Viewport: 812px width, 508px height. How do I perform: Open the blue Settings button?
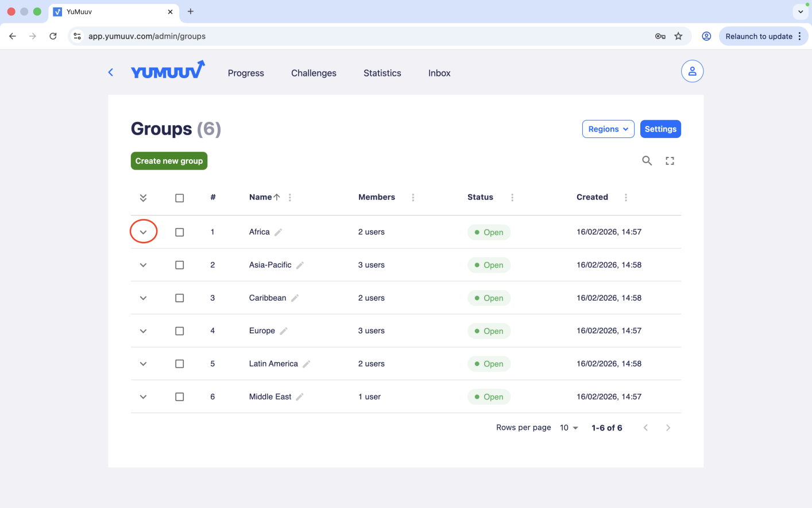click(x=660, y=129)
